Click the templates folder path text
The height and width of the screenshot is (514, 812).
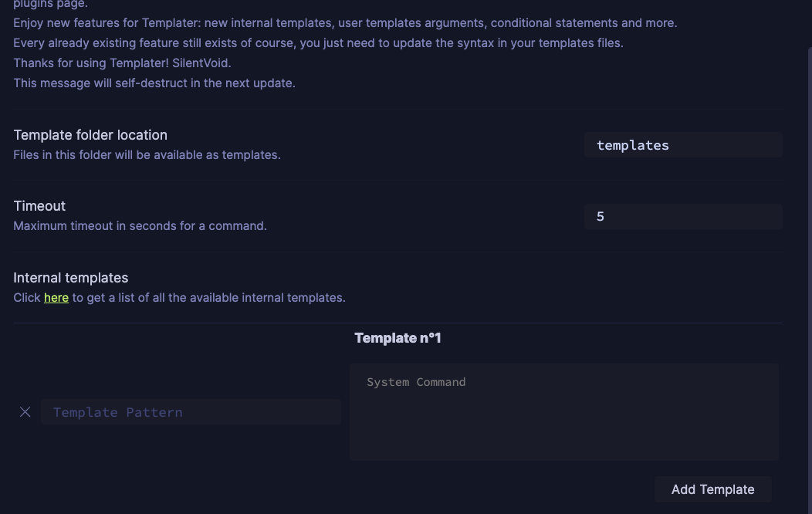[x=632, y=145]
